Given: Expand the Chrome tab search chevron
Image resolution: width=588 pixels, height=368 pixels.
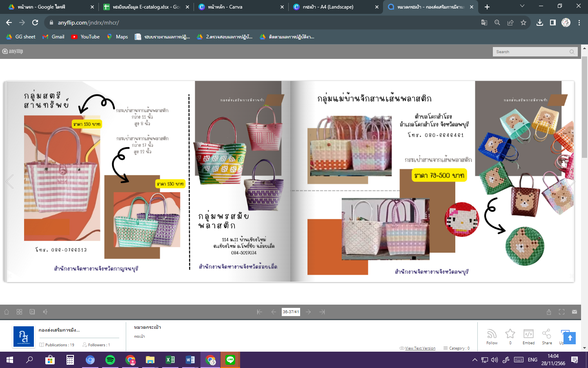Looking at the screenshot, I should pyautogui.click(x=522, y=6).
